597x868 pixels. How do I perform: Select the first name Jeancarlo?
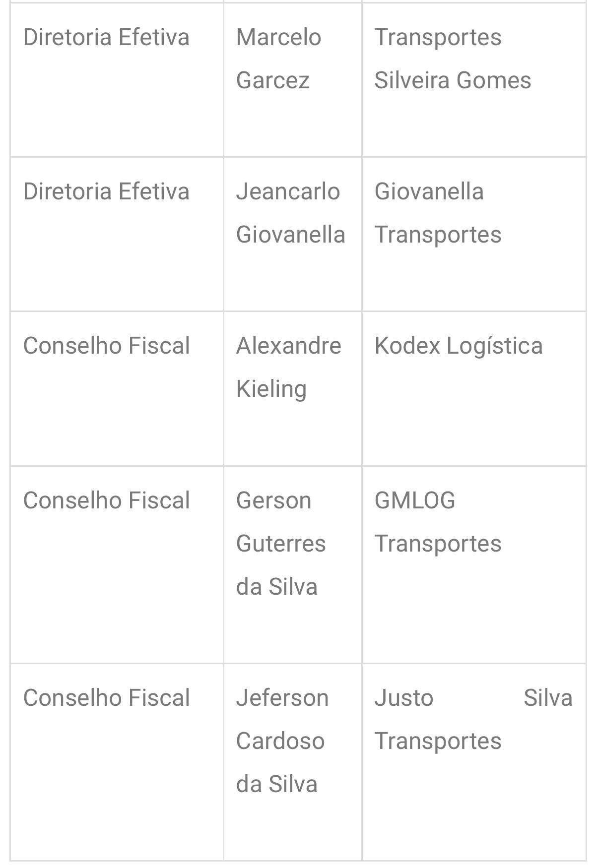pos(288,192)
